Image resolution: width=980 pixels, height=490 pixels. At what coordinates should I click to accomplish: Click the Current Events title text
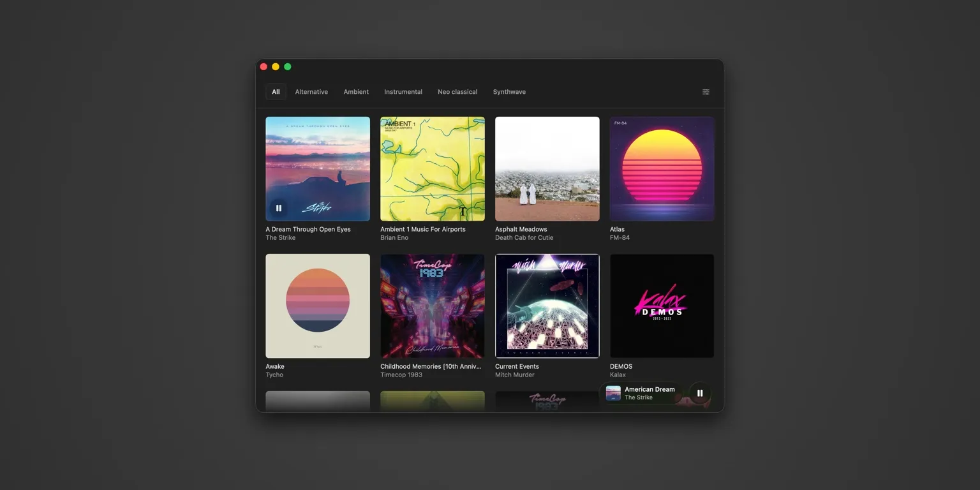click(517, 366)
